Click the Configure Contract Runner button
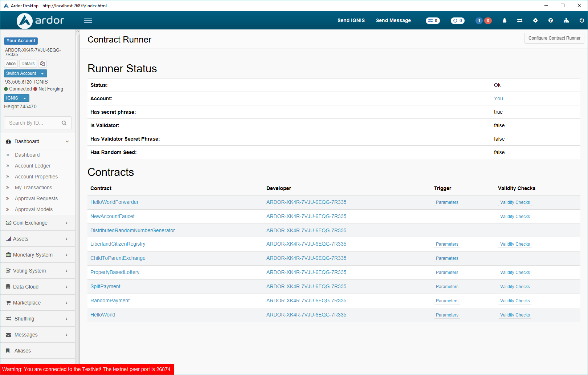The image size is (588, 375). (554, 38)
